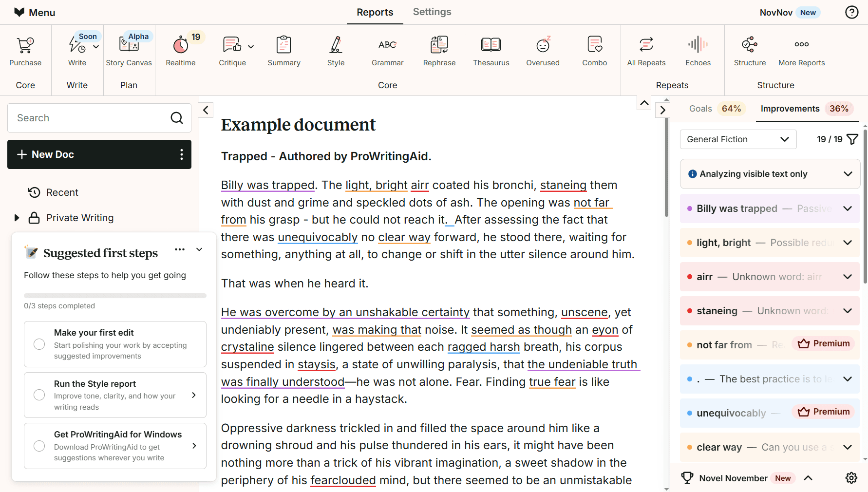The image size is (868, 492).
Task: Click the document vertical scrollbar
Action: [x=667, y=168]
